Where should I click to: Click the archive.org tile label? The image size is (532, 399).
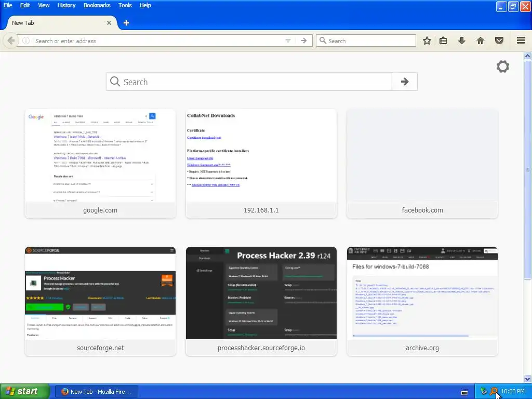coord(422,348)
